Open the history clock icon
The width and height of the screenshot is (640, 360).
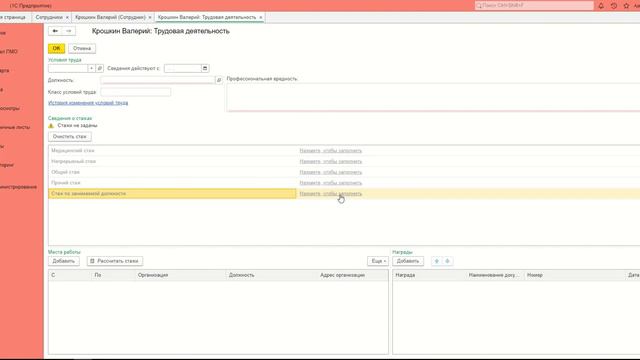click(613, 6)
